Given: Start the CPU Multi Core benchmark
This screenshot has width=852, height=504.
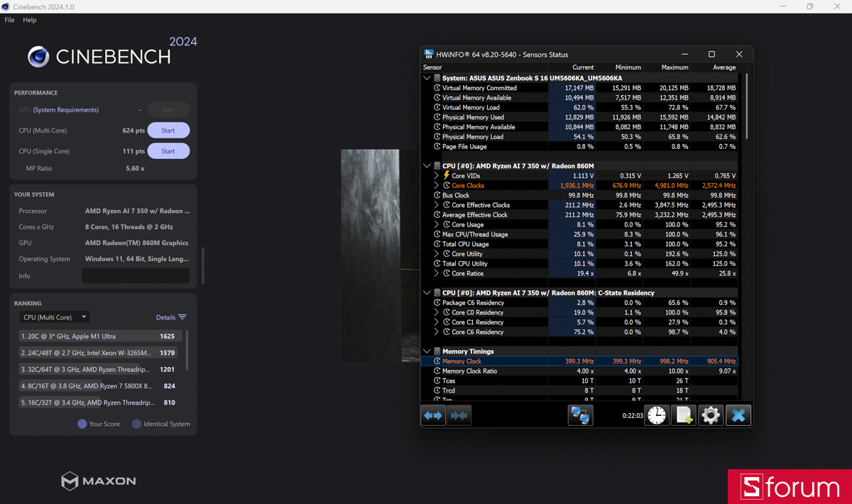Looking at the screenshot, I should click(x=168, y=131).
